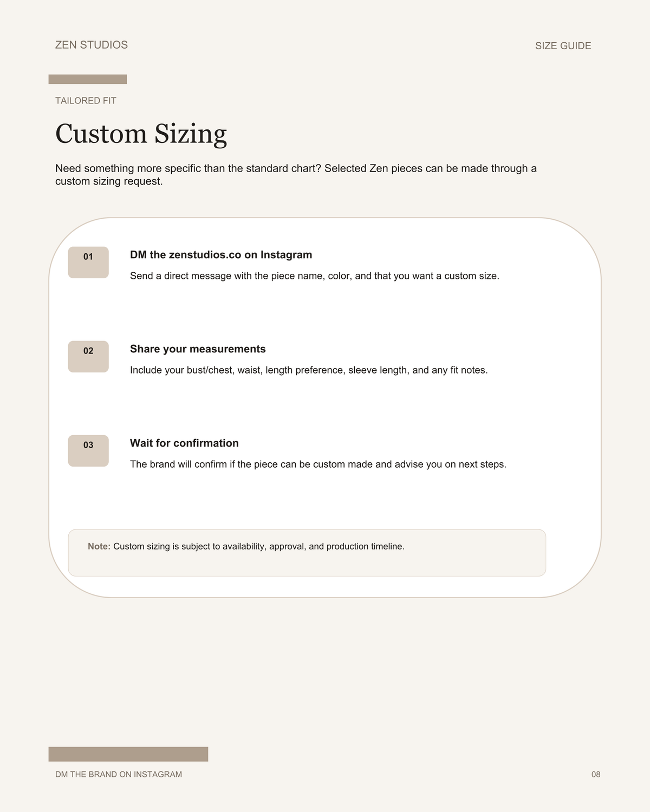Click the intro paragraph about standard chart

296,175
